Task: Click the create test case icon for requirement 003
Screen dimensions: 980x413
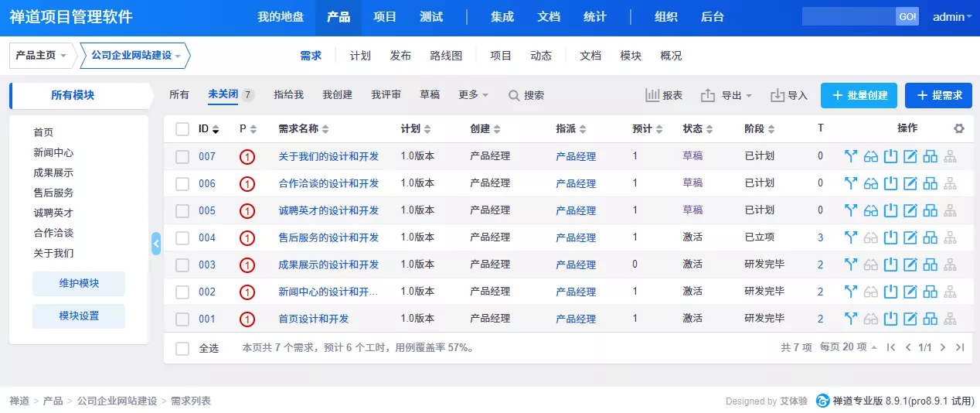Action: [x=931, y=265]
